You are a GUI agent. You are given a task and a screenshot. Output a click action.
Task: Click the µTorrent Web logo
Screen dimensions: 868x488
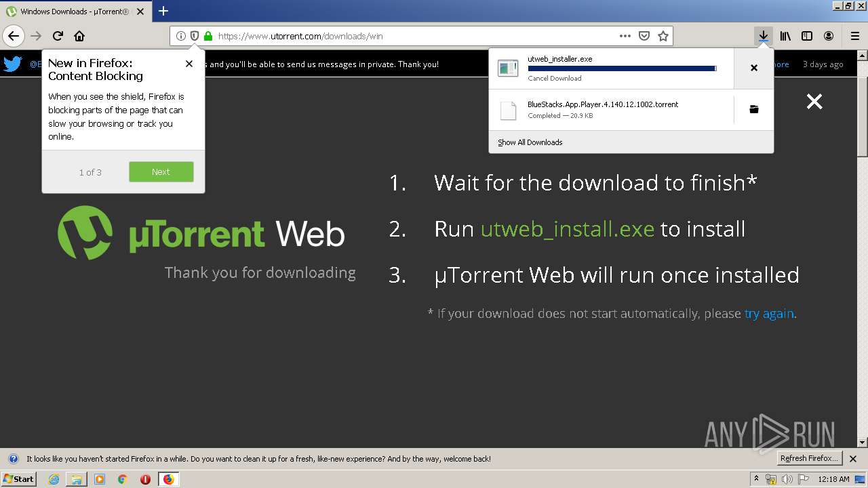coord(201,233)
